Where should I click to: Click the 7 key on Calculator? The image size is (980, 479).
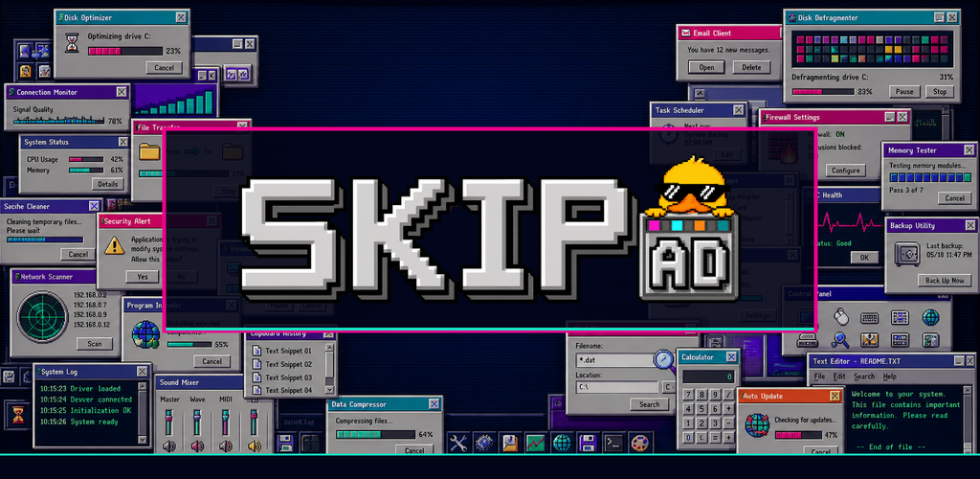(687, 395)
